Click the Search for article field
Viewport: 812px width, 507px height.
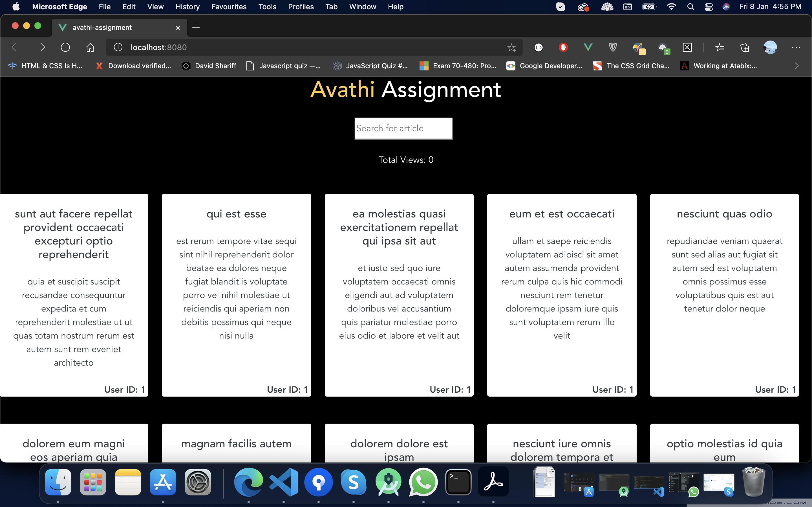403,128
